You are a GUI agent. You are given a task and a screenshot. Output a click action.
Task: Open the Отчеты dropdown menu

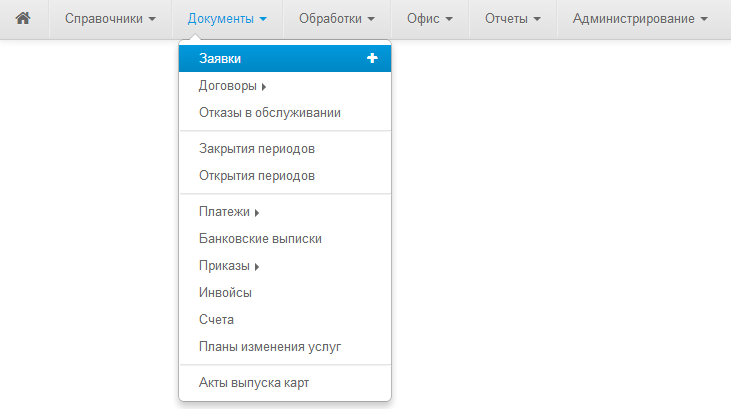(513, 19)
